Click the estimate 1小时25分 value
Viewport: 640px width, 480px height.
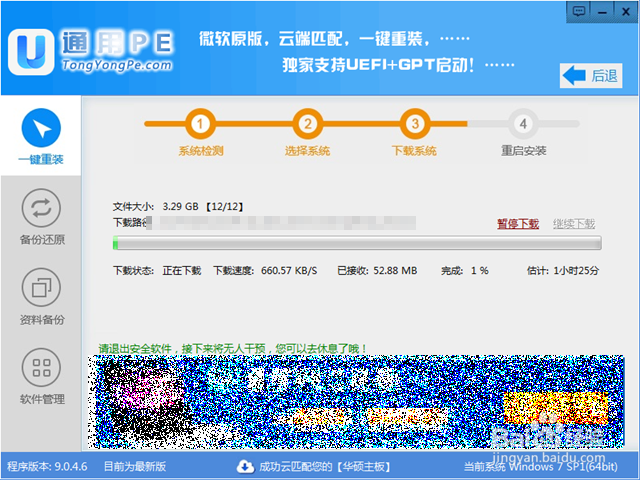[576, 271]
